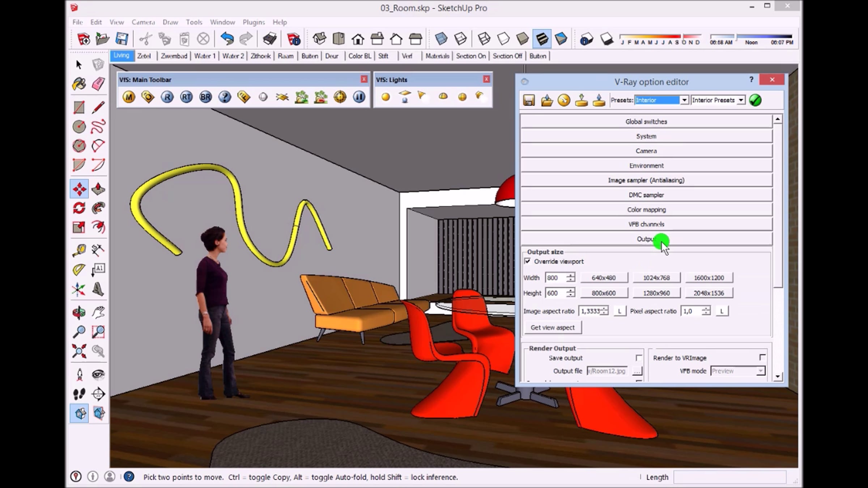Expand the Color mapping rollout
The image size is (868, 488).
pyautogui.click(x=646, y=210)
